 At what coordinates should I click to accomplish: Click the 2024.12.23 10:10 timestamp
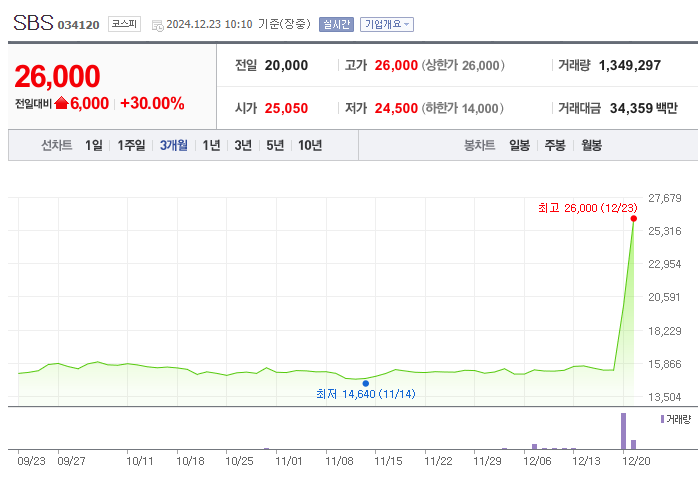click(x=209, y=24)
